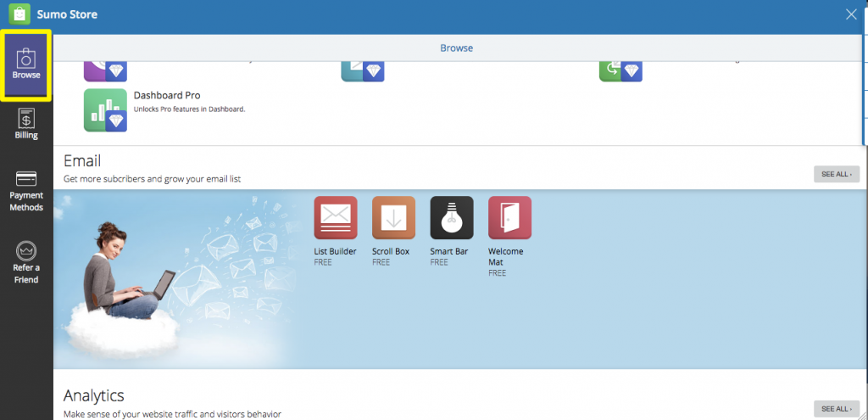This screenshot has width=868, height=420.
Task: Click the woman on cloud banner image
Action: pos(177,279)
